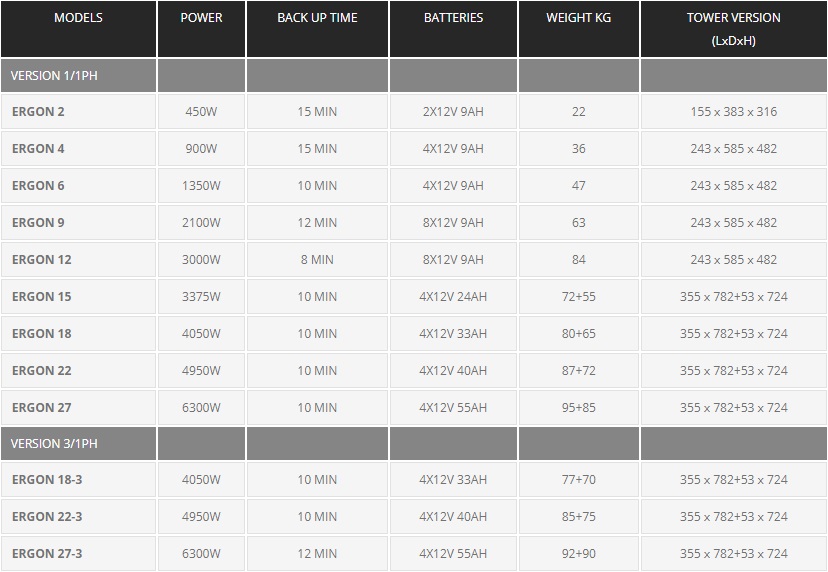Click the ERGON 18-3 model name
828x572 pixels.
coord(47,480)
